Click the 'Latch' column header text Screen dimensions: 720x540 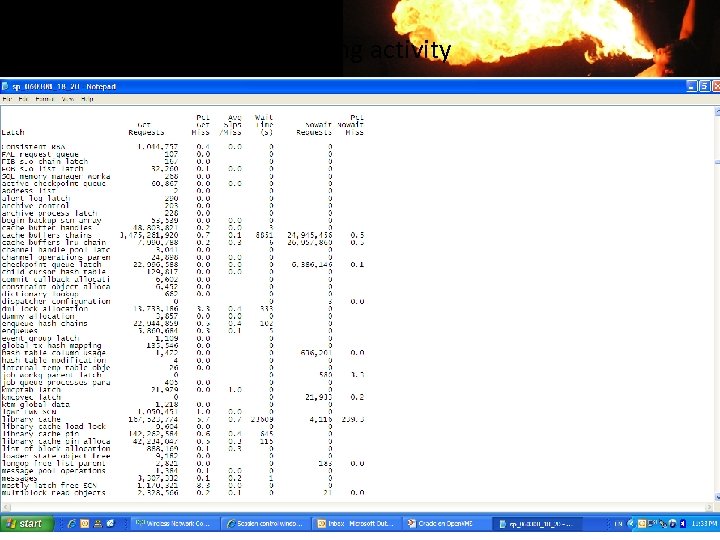pyautogui.click(x=13, y=132)
